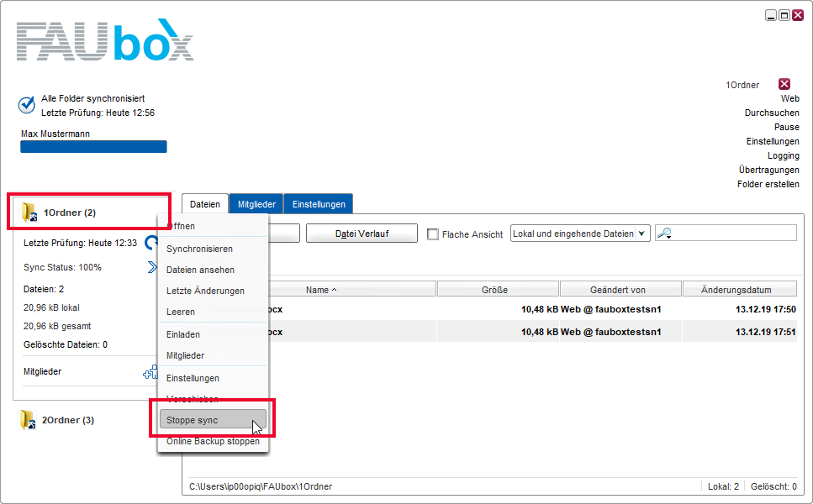Sort by the Größe column header
The image size is (813, 504).
[x=498, y=290]
